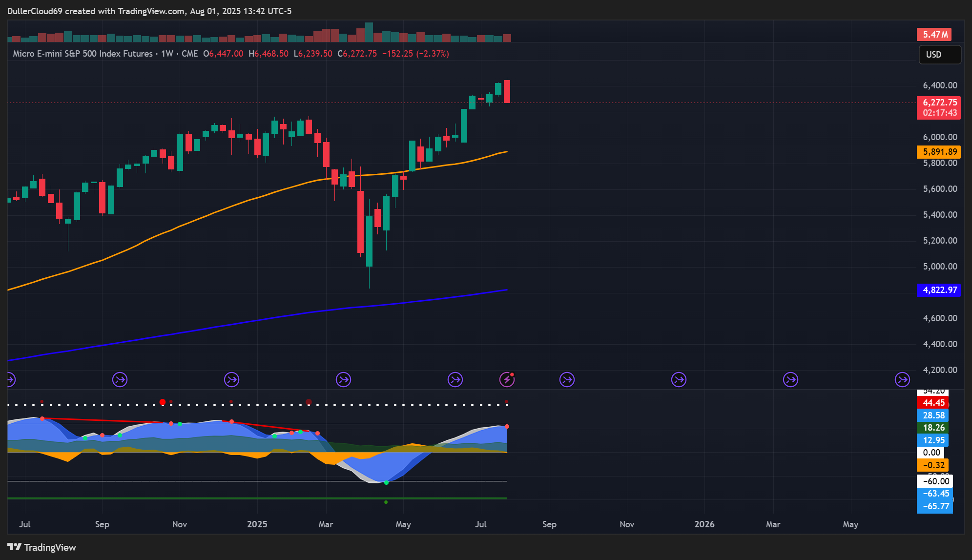Click the blue moving average label 4,822.97
Image resolution: width=972 pixels, height=560 pixels.
pyautogui.click(x=939, y=290)
